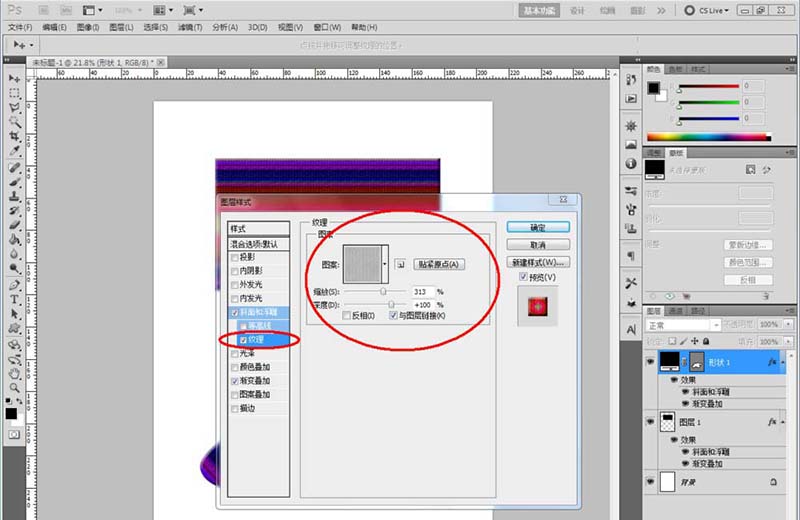Select 混合选项:默认 blending options

pos(259,244)
